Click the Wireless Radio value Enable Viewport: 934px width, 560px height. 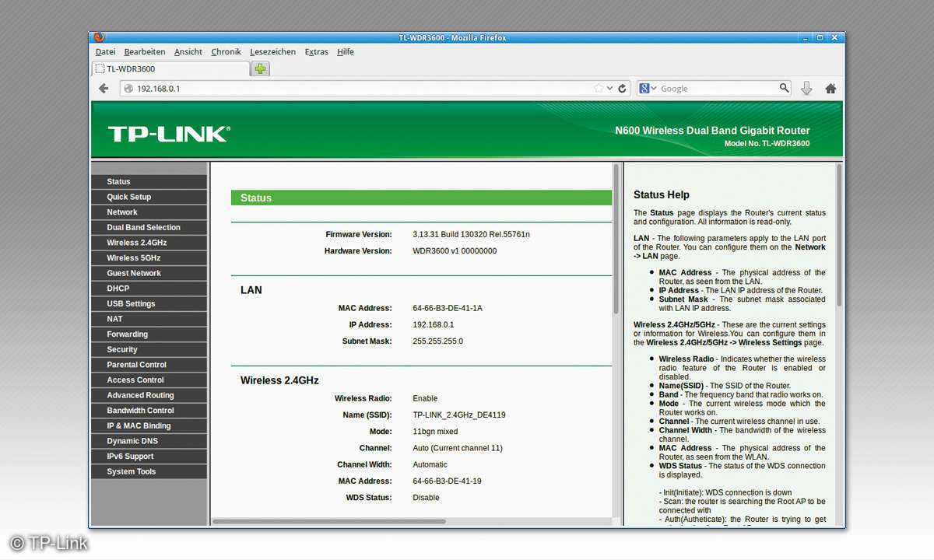425,398
